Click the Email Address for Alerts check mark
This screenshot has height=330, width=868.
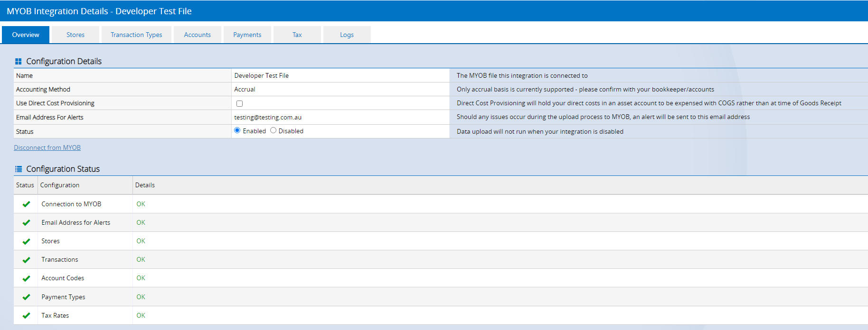(x=26, y=222)
